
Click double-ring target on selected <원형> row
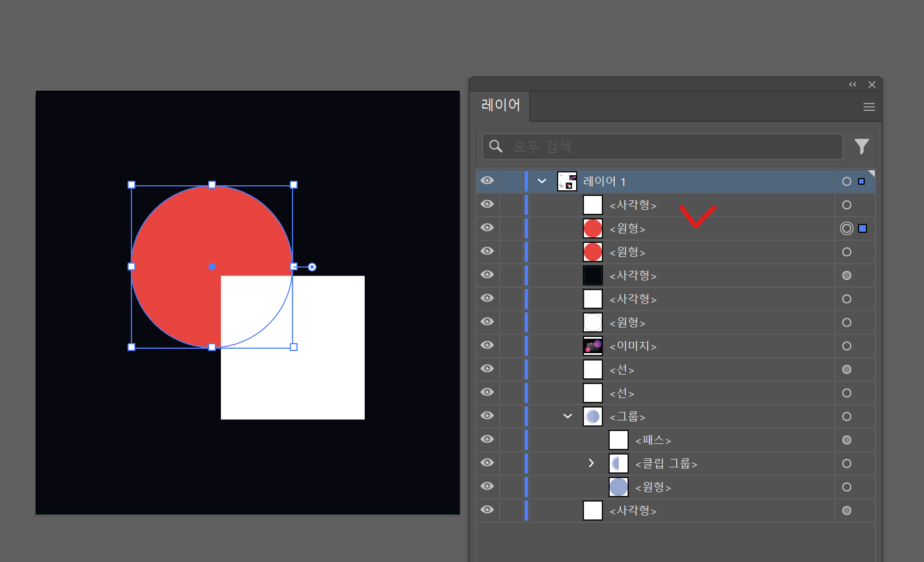[847, 228]
